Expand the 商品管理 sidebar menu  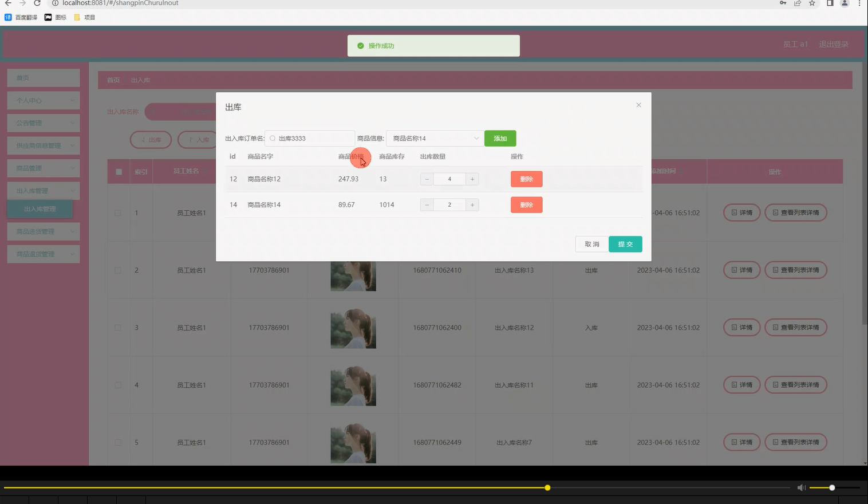(44, 168)
